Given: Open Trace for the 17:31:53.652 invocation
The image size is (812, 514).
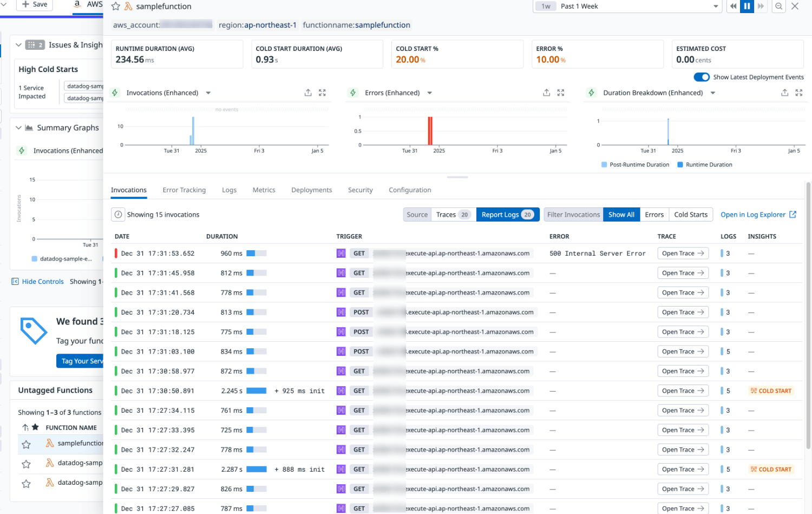Looking at the screenshot, I should point(683,253).
